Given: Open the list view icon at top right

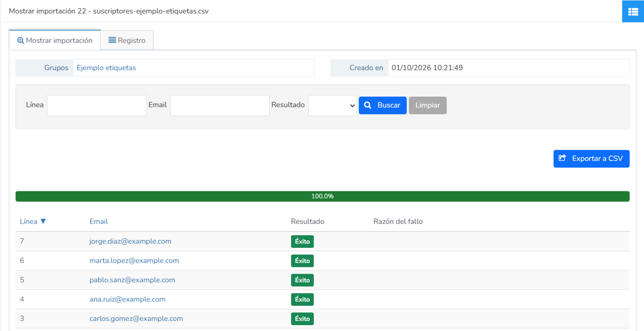Looking at the screenshot, I should (x=633, y=11).
